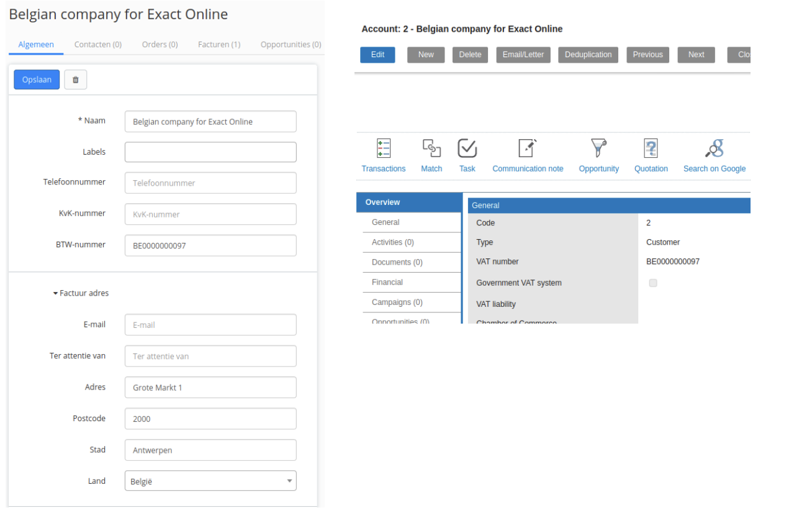The width and height of the screenshot is (812, 523).
Task: Focus the Adres input field
Action: tap(210, 388)
